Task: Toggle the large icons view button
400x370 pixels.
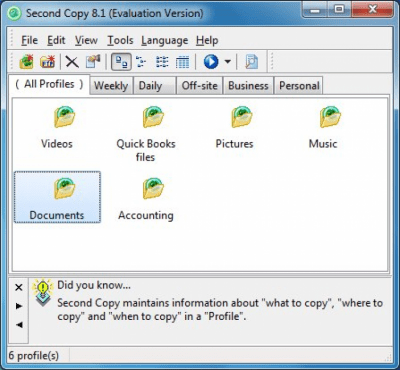Action: tap(121, 62)
